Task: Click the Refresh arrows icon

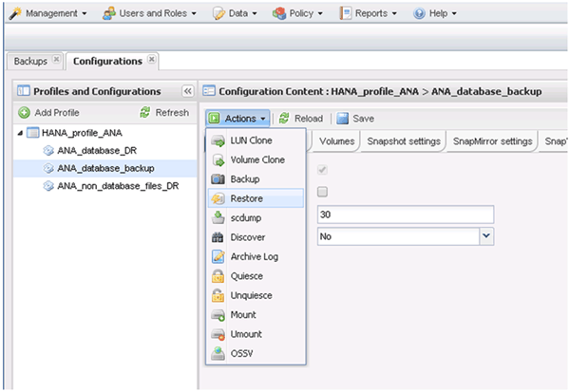Action: pos(145,113)
